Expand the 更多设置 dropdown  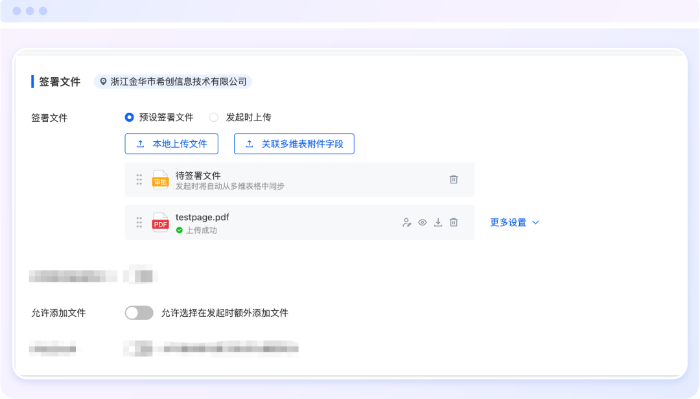pos(515,222)
